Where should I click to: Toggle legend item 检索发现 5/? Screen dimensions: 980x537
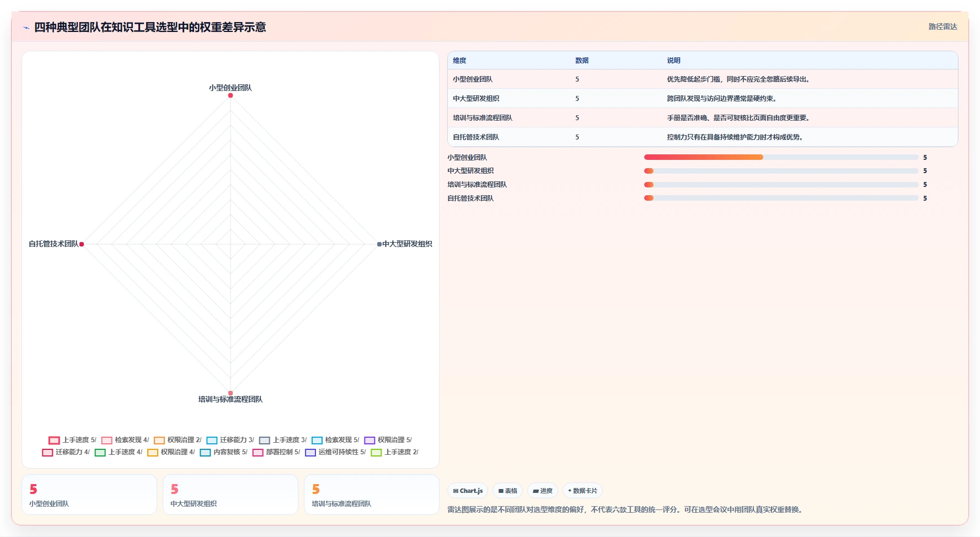pos(335,440)
